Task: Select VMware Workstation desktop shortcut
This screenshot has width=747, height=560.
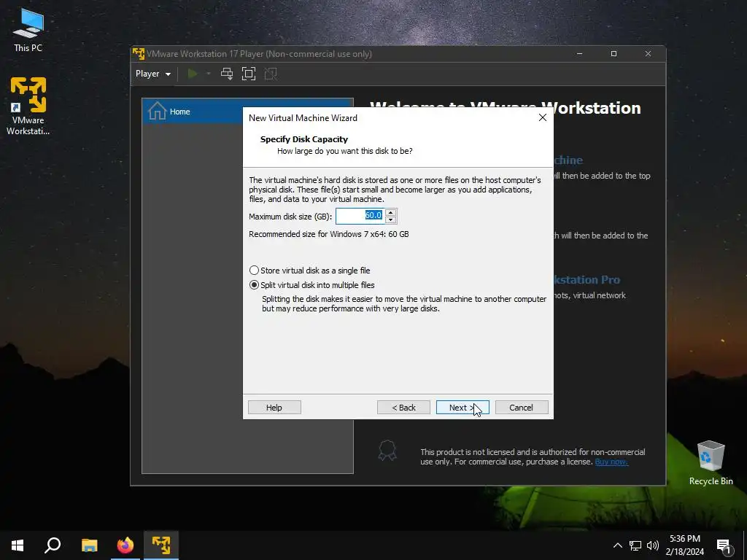Action: coord(28,106)
